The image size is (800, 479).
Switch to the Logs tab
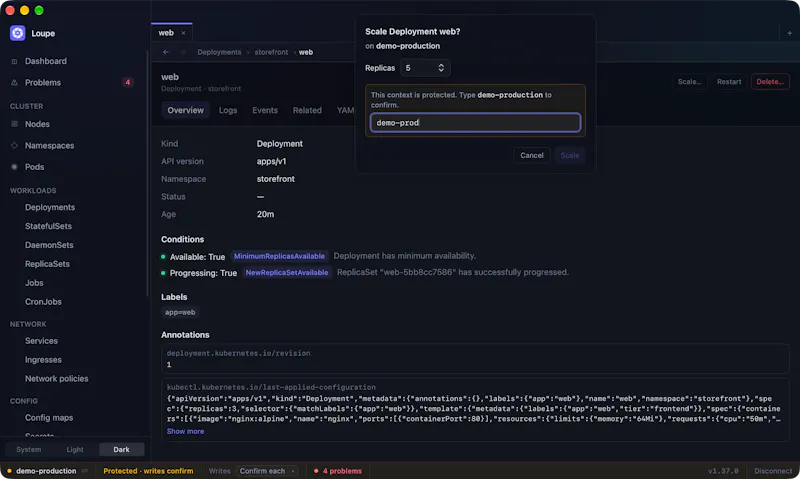228,110
